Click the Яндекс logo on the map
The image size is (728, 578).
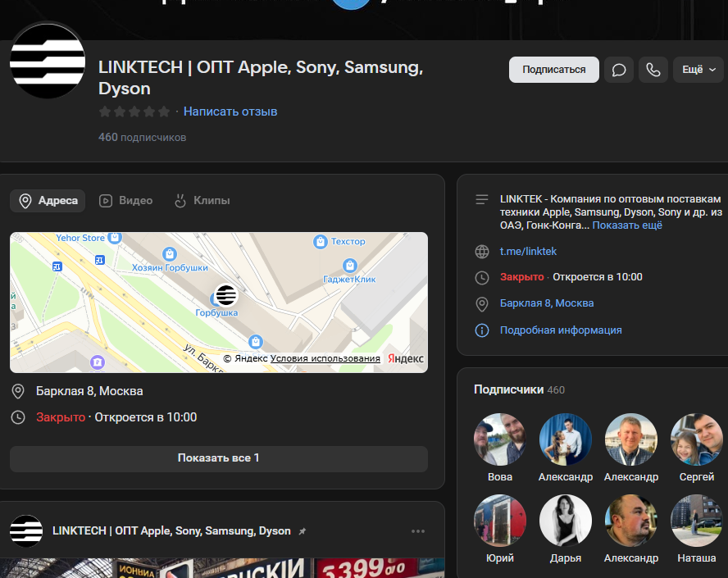pyautogui.click(x=405, y=358)
